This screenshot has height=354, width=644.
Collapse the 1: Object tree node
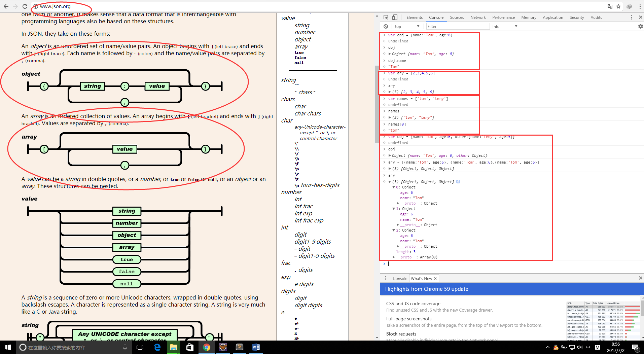point(394,209)
